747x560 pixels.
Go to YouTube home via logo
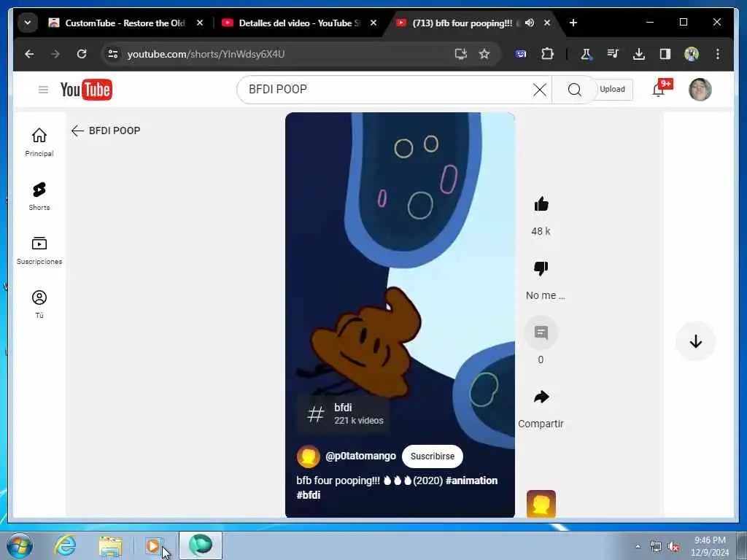coord(86,90)
